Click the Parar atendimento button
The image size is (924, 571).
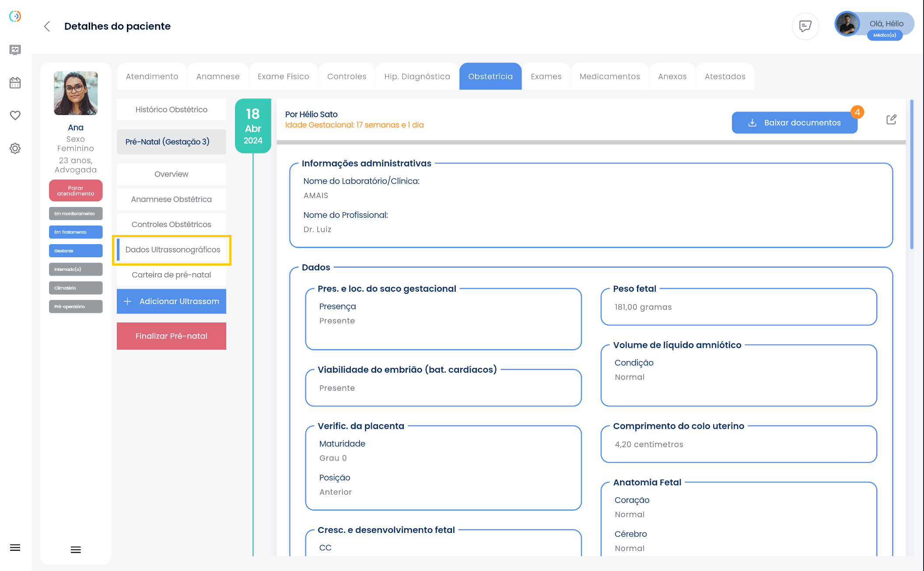tap(76, 191)
